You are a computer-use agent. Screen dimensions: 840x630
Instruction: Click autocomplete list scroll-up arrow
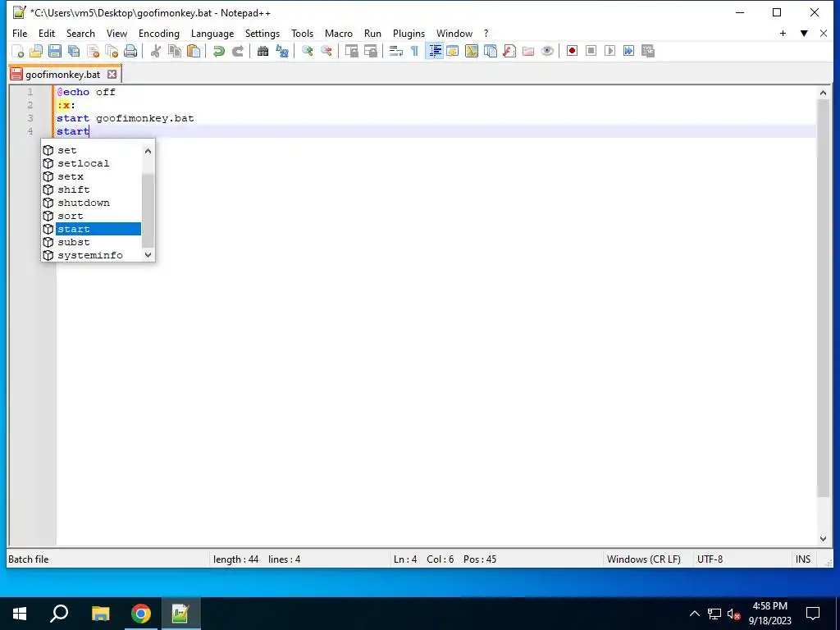148,151
